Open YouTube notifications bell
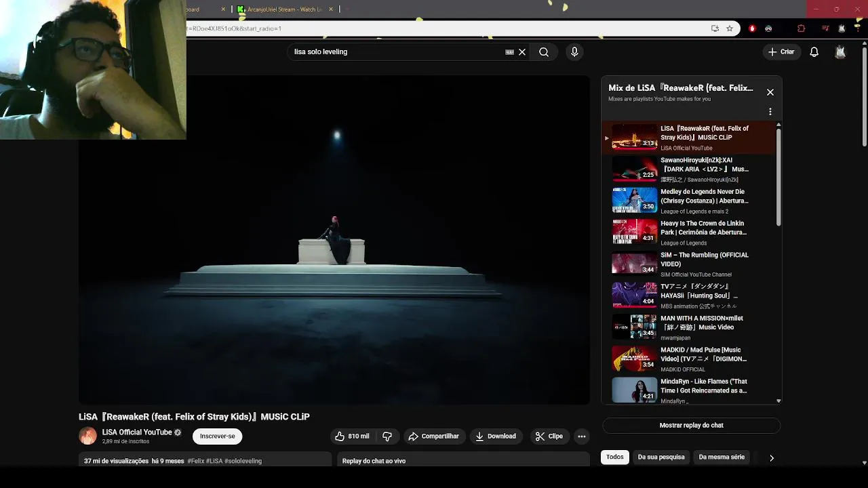Screen dimensions: 868x488 click(814, 52)
